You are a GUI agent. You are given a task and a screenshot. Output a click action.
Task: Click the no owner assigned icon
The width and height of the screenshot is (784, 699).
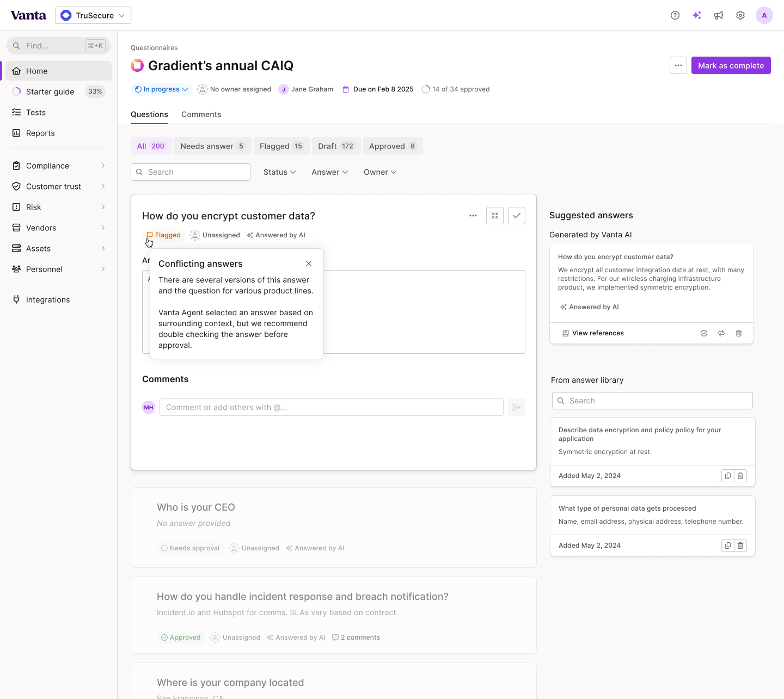pyautogui.click(x=203, y=89)
